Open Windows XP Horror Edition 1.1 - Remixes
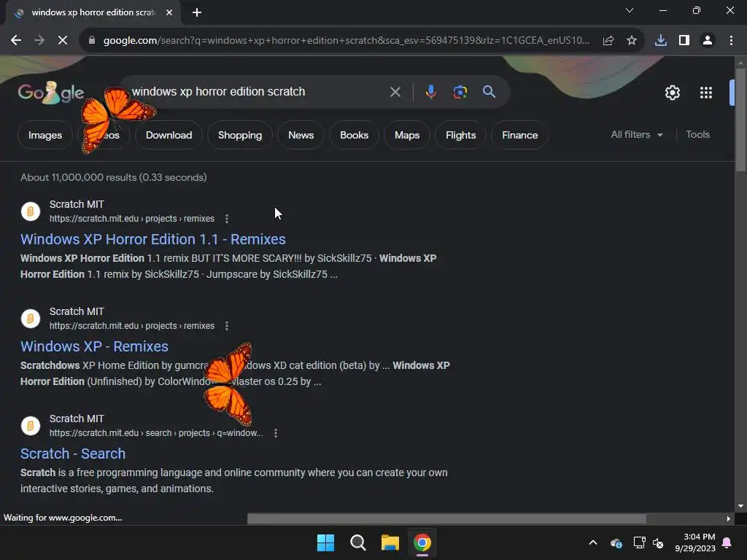Viewport: 747px width, 560px height. 153,239
